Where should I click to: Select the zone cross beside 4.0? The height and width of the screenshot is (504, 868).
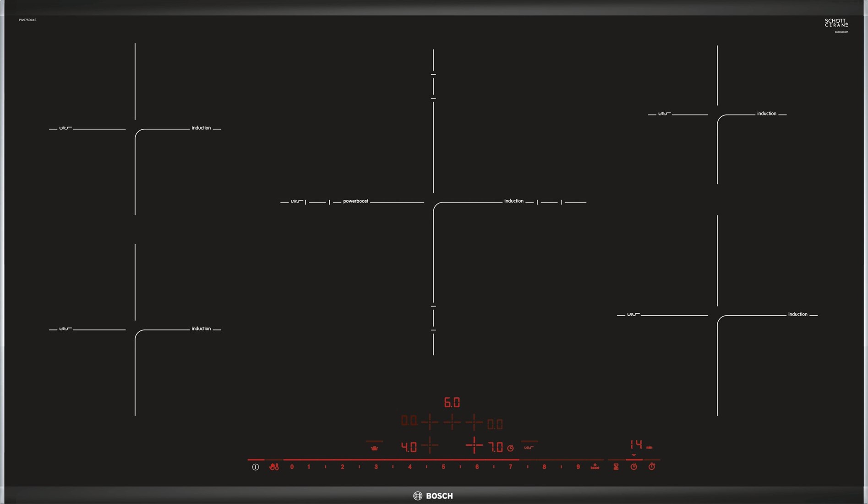pos(430,445)
